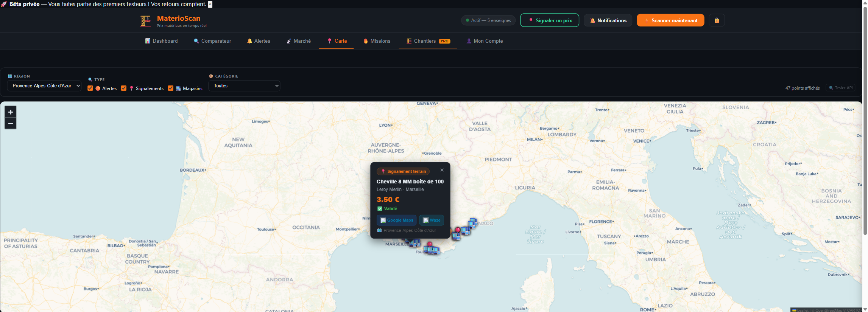Select the Carte tab
868x312 pixels.
tap(337, 41)
